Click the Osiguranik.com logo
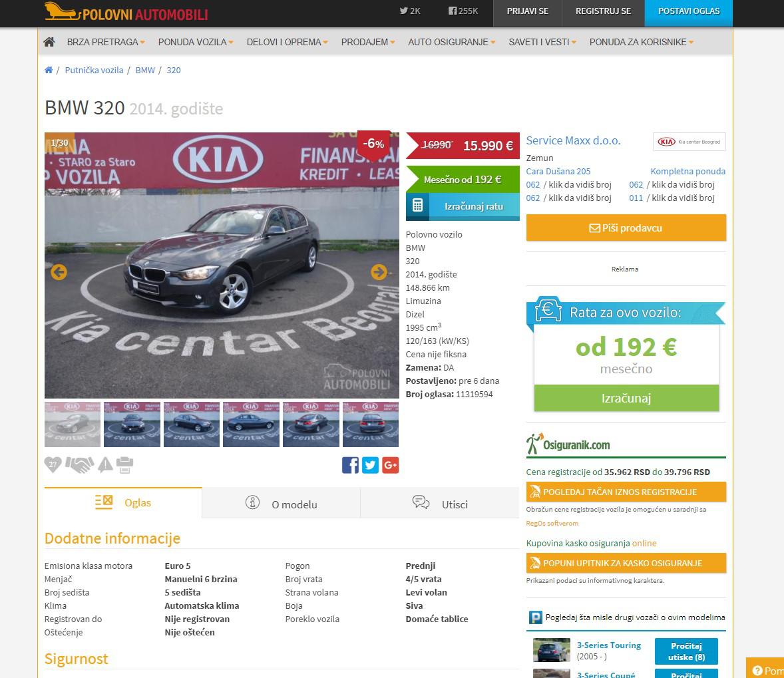This screenshot has height=678, width=784. pyautogui.click(x=568, y=444)
